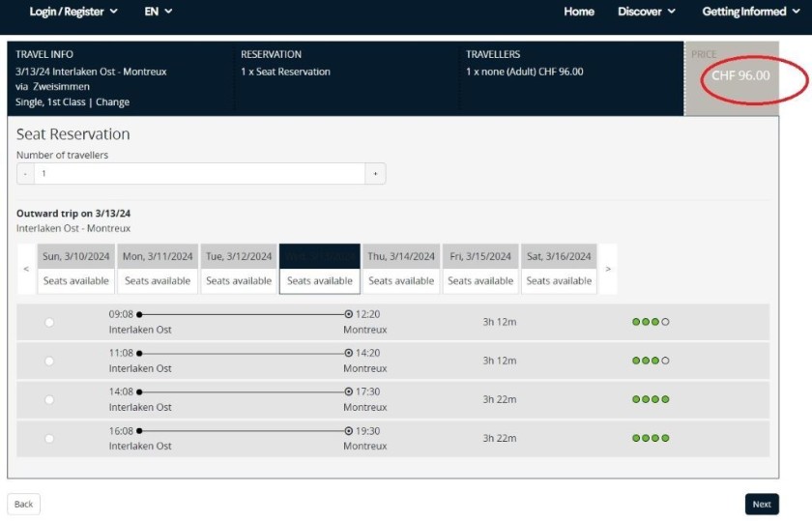The width and height of the screenshot is (812, 521).
Task: Select the Tue, 3/12/2024 date tab
Action: tap(239, 269)
